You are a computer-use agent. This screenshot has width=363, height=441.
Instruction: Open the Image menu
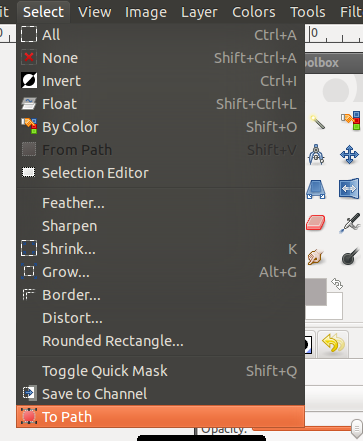146,12
